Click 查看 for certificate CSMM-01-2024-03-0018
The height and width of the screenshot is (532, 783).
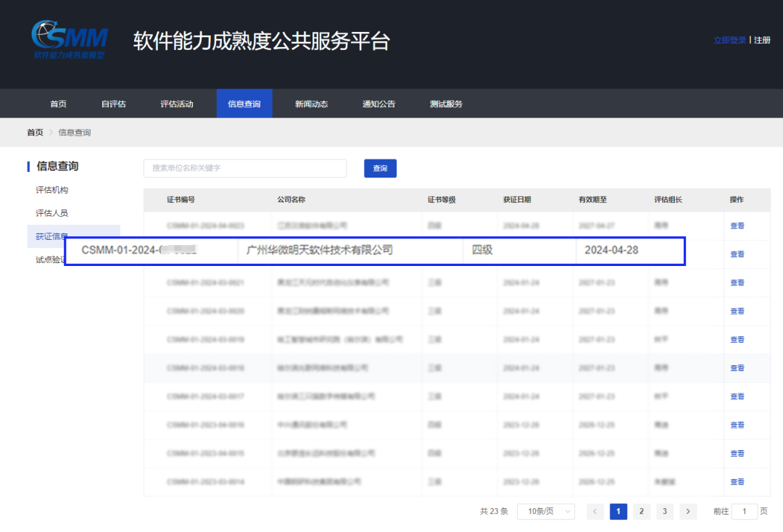(x=737, y=367)
